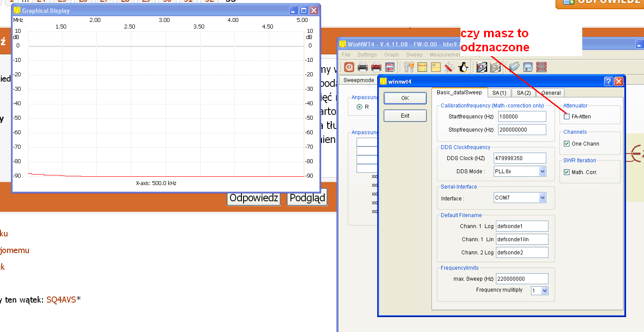Enable the FA-Atten attenuator checkbox

(567, 117)
